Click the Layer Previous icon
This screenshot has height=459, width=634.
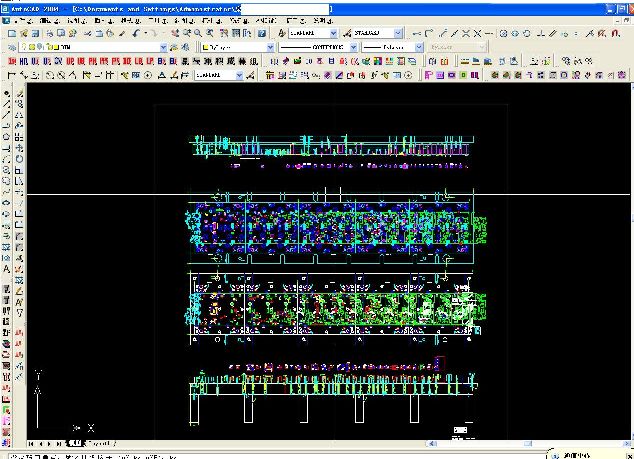186,47
